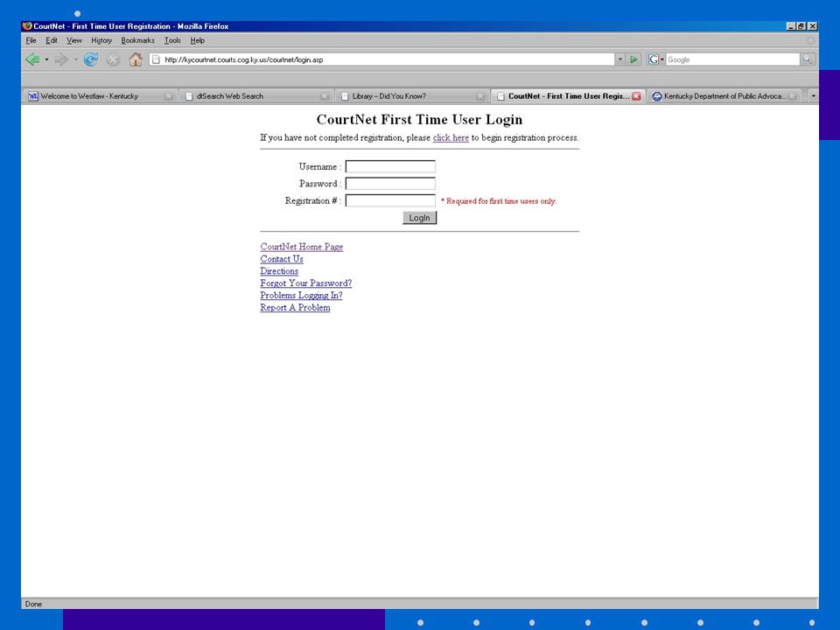
Task: Open the Contact Us link
Action: tap(282, 259)
